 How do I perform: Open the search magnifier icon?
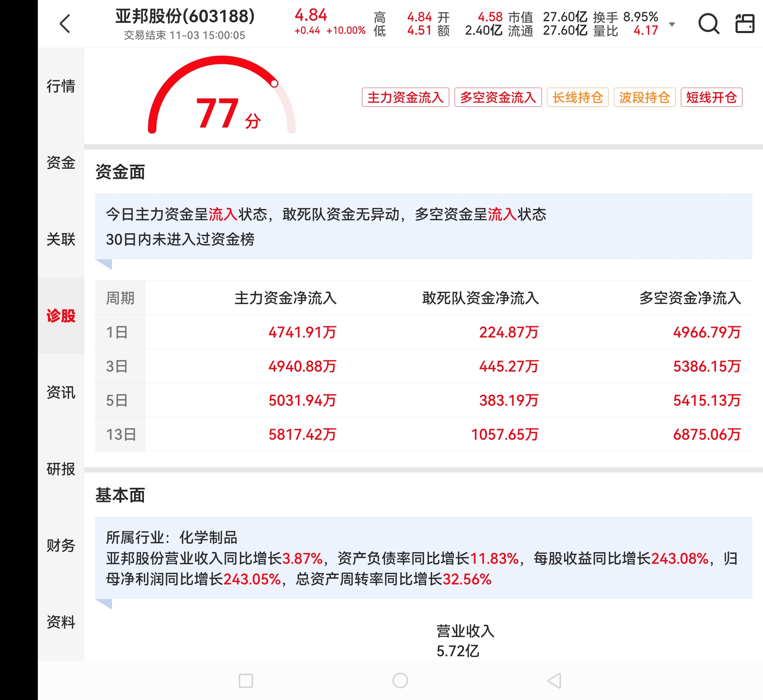708,24
